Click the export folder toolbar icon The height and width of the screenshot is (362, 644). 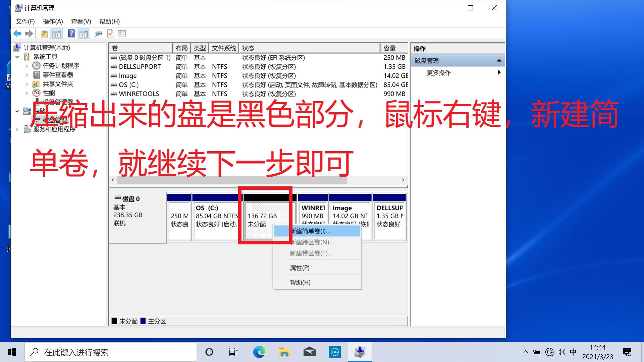tap(44, 33)
